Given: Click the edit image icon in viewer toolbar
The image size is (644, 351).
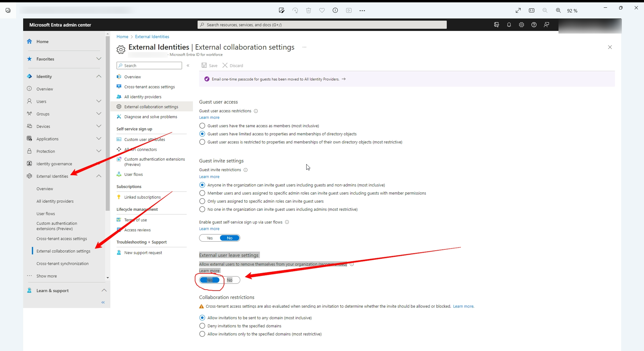Looking at the screenshot, I should click(x=282, y=10).
